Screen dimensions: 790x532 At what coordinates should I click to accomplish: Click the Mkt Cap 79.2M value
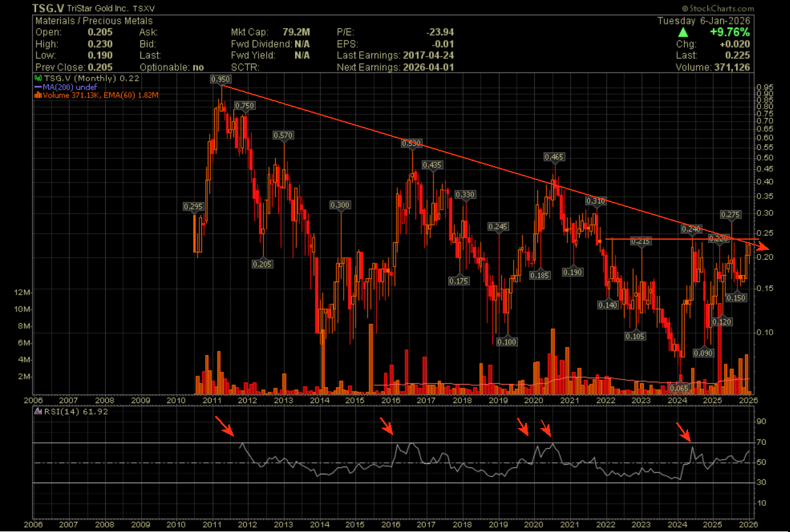coord(296,32)
